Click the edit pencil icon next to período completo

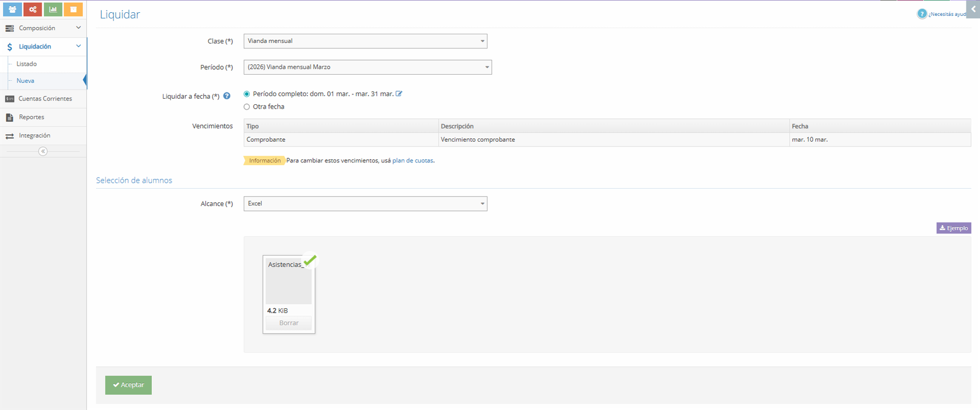pyautogui.click(x=399, y=94)
